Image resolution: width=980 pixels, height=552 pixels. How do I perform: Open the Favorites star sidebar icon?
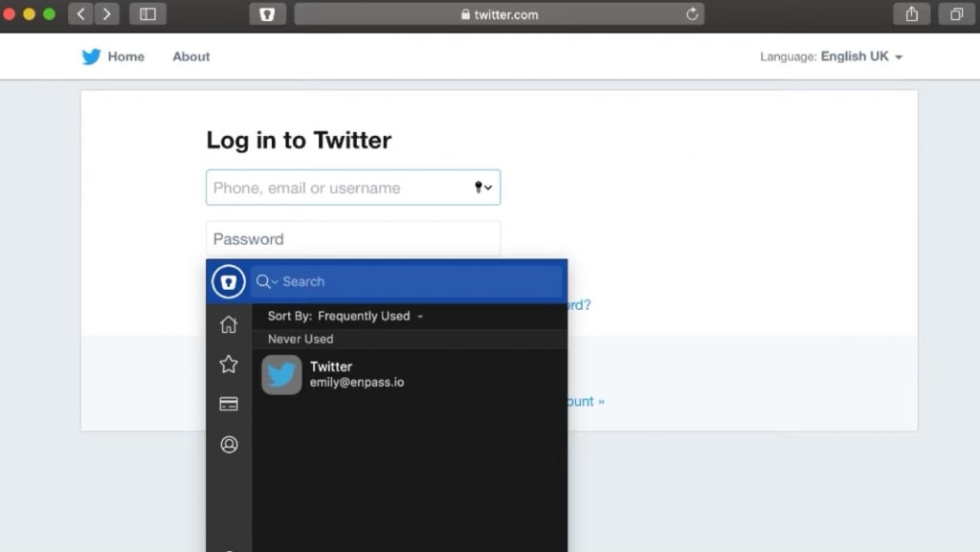[229, 364]
